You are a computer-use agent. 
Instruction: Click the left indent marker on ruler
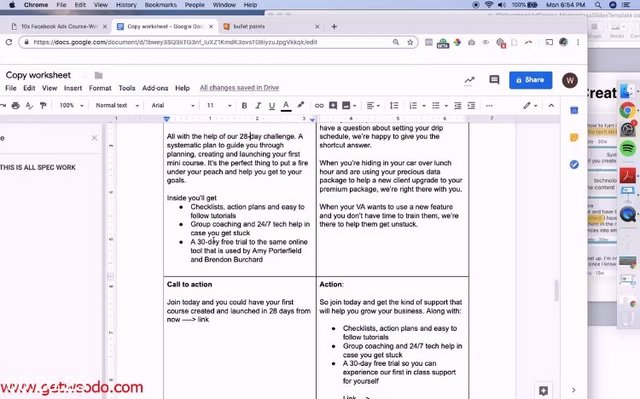[166, 119]
